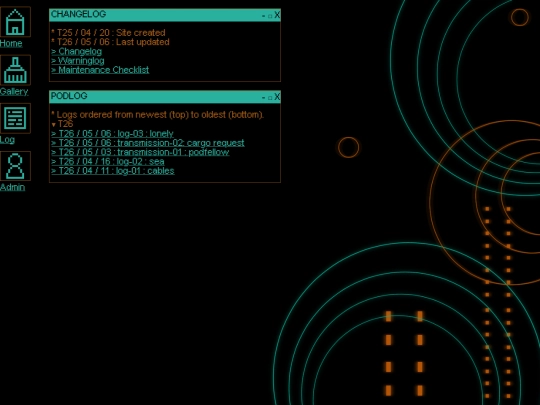The height and width of the screenshot is (405, 540).
Task: Maximize the CHANGELOG window
Action: pos(270,16)
